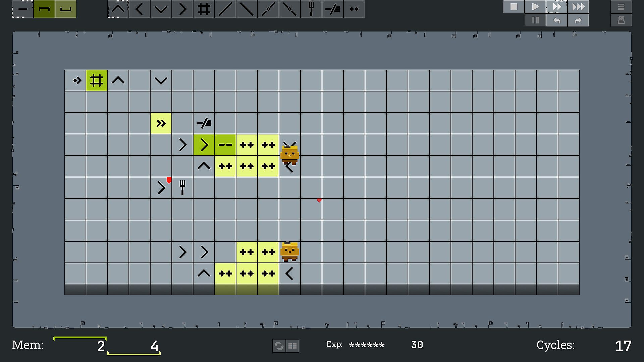Image resolution: width=644 pixels, height=362 pixels.
Task: Stop the simulation
Action: pyautogui.click(x=514, y=7)
